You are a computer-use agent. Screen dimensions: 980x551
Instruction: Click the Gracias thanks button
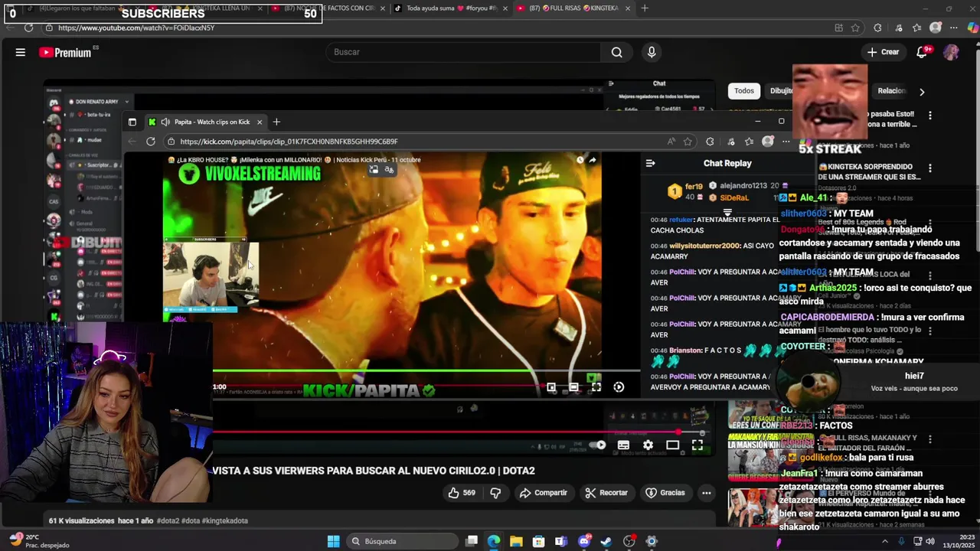(665, 493)
